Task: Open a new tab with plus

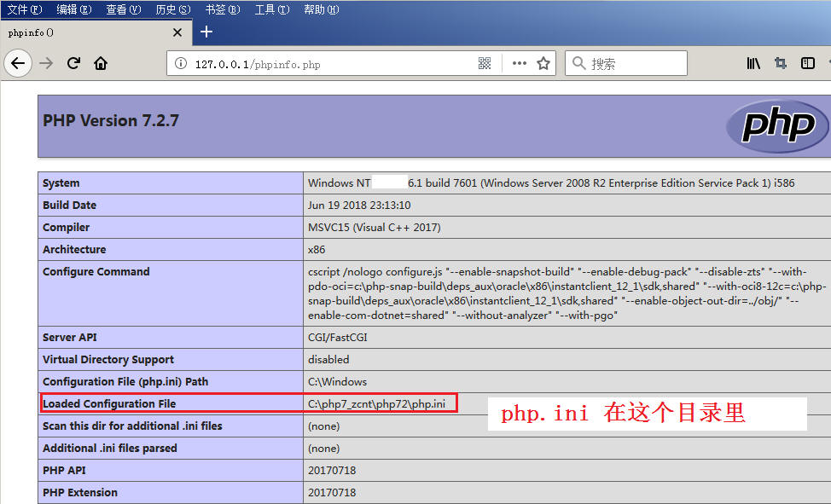Action: coord(206,32)
